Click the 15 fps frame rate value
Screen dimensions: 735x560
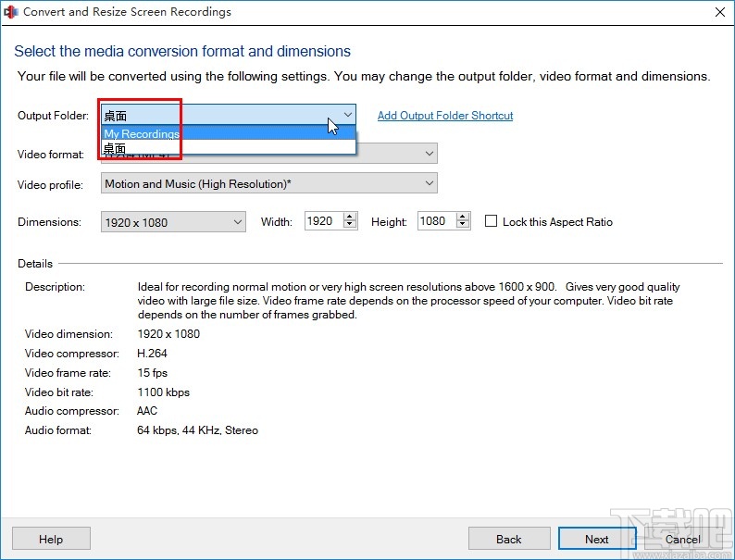pos(153,373)
